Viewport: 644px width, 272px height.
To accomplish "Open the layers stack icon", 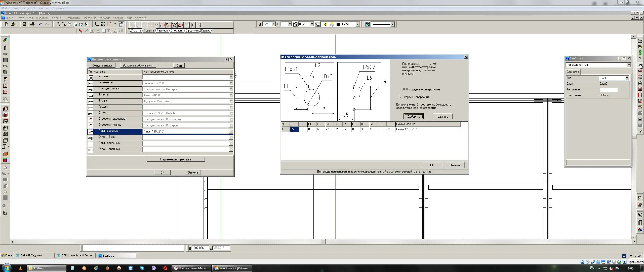I will tap(317, 24).
